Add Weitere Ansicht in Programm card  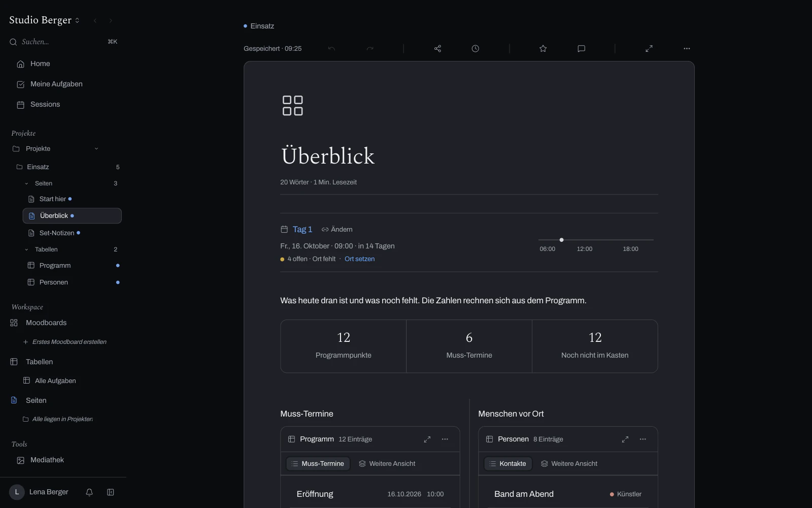point(387,463)
